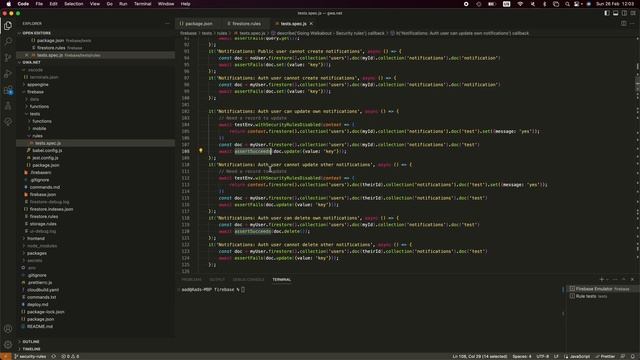Open the Testing beaker view

click(8, 106)
